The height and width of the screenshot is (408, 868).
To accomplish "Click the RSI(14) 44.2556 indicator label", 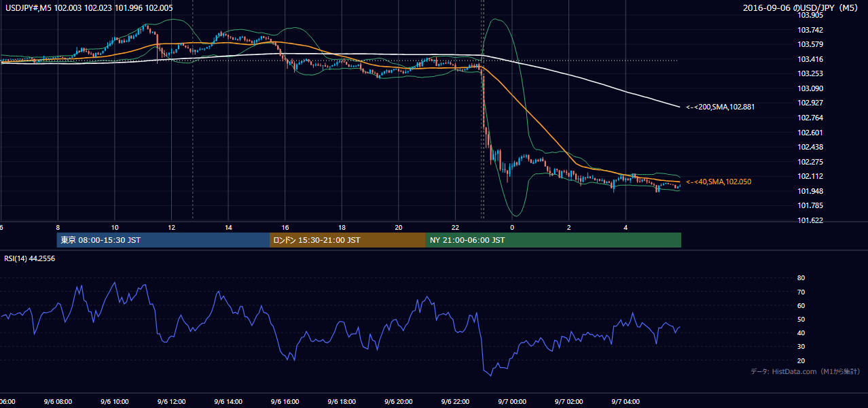I will coord(30,258).
